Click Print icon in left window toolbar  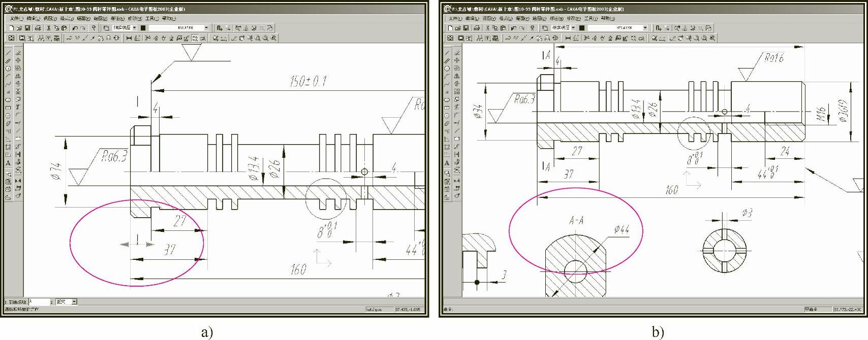[x=38, y=28]
